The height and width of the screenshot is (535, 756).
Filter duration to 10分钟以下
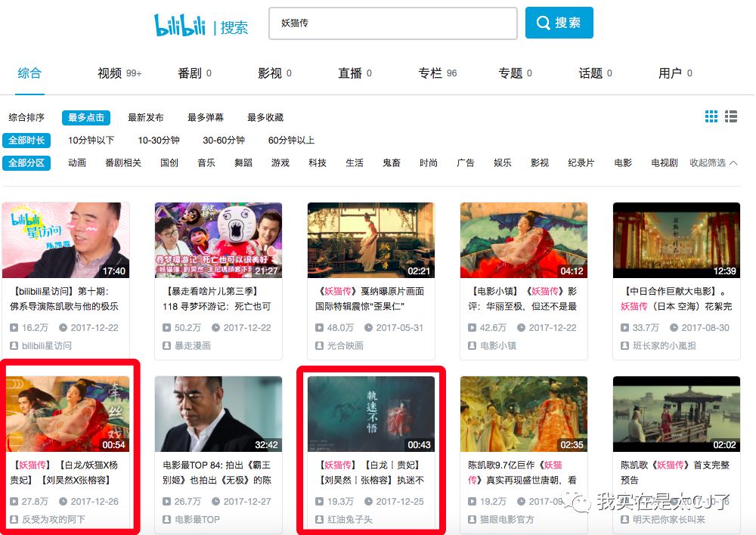(91, 141)
